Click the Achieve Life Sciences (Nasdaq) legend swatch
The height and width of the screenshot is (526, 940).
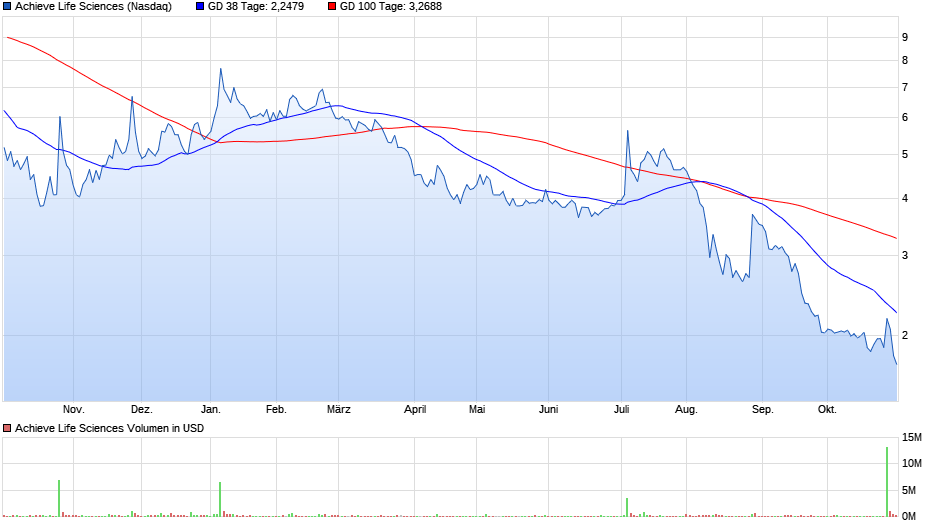[7, 7]
